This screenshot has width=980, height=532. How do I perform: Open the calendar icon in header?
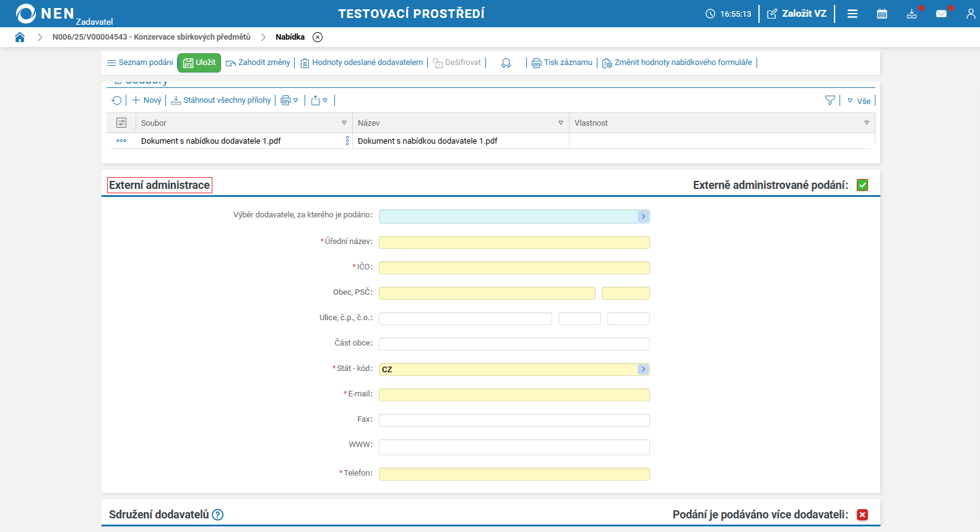(x=882, y=14)
